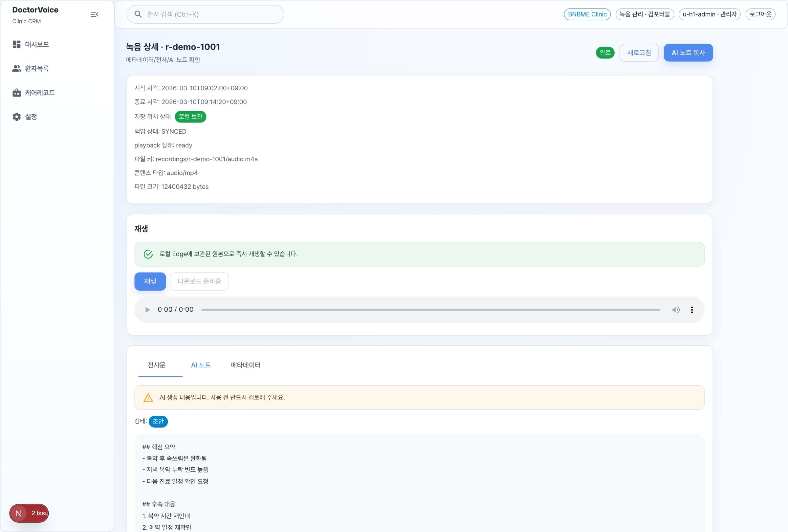Image resolution: width=788 pixels, height=532 pixels.
Task: Switch to the 메타데이터 tab
Action: (245, 365)
